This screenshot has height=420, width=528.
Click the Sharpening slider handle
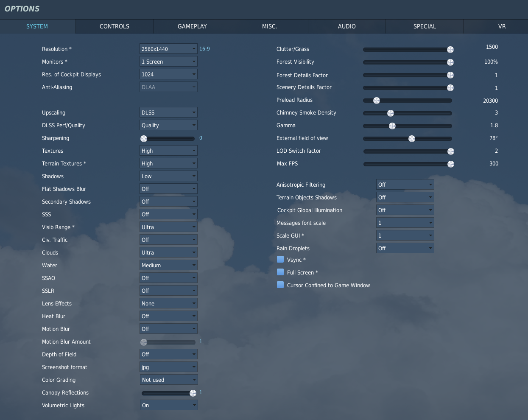[x=144, y=139]
